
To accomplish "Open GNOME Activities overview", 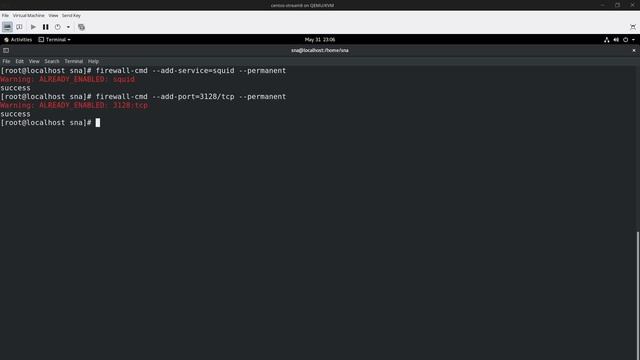I will click(18, 40).
